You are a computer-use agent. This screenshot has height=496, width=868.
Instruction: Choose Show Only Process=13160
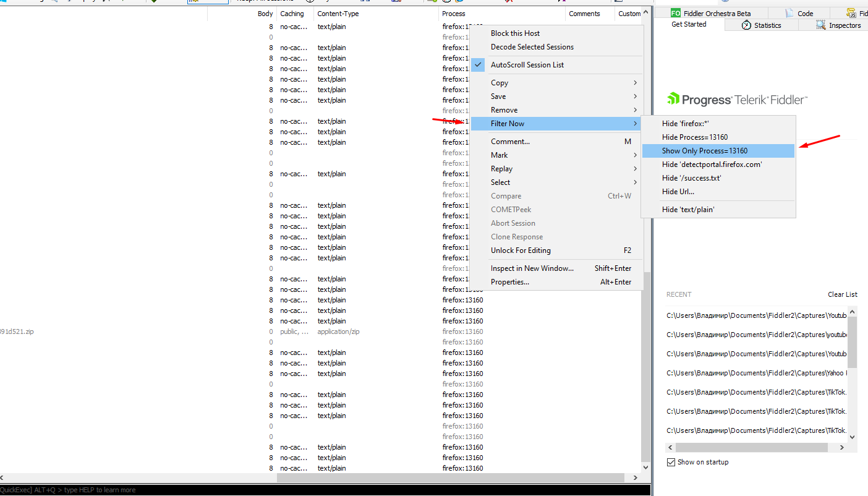[705, 151]
